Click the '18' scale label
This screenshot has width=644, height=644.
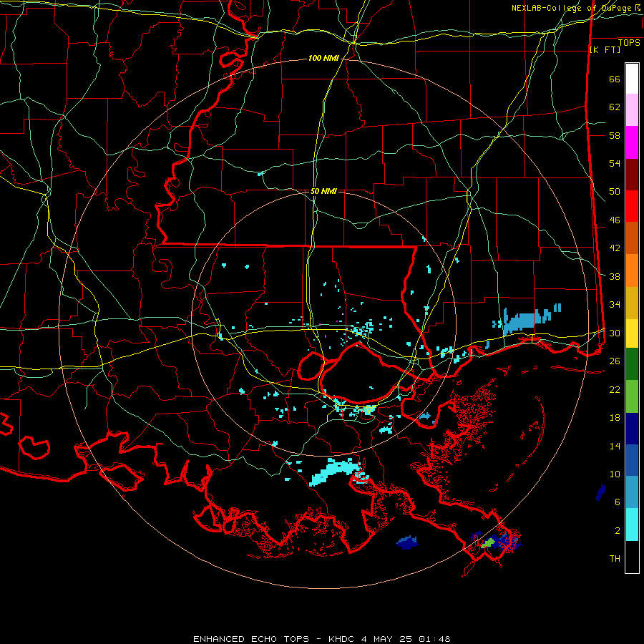(615, 418)
